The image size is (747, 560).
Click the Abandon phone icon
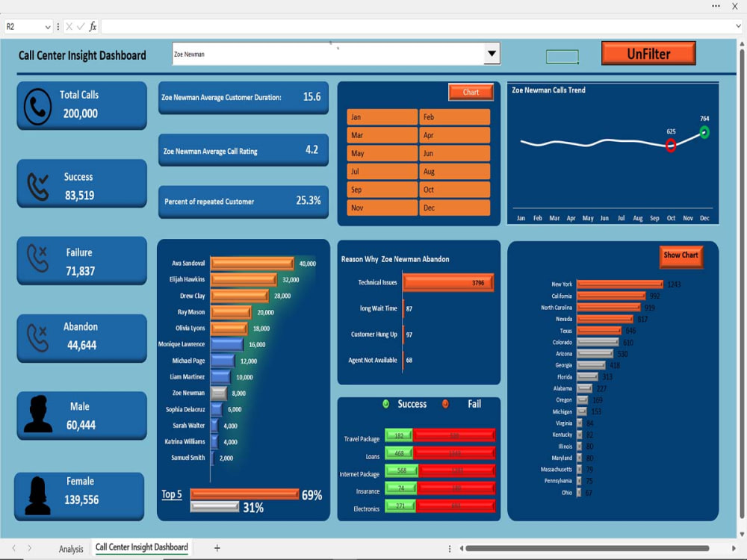37,337
